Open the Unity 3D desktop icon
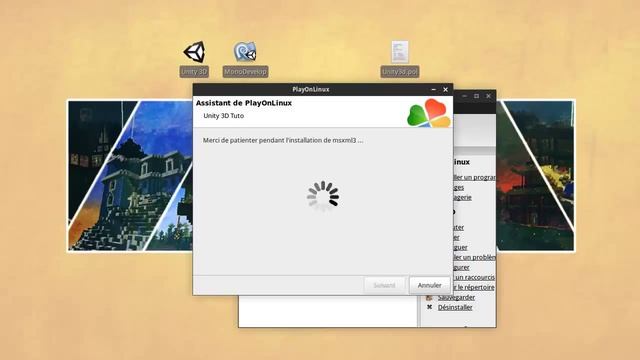Viewport: 640px width, 360px height. (194, 52)
